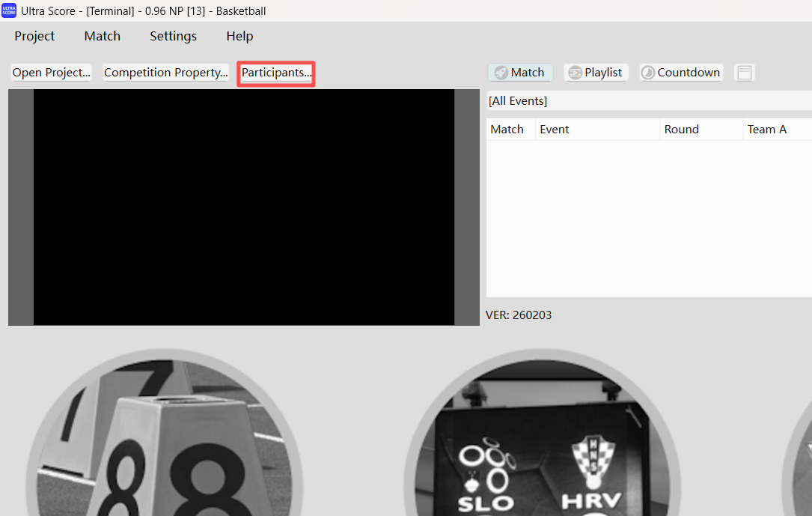The height and width of the screenshot is (516, 812).
Task: Open the Competition Property... dialog
Action: tap(165, 73)
